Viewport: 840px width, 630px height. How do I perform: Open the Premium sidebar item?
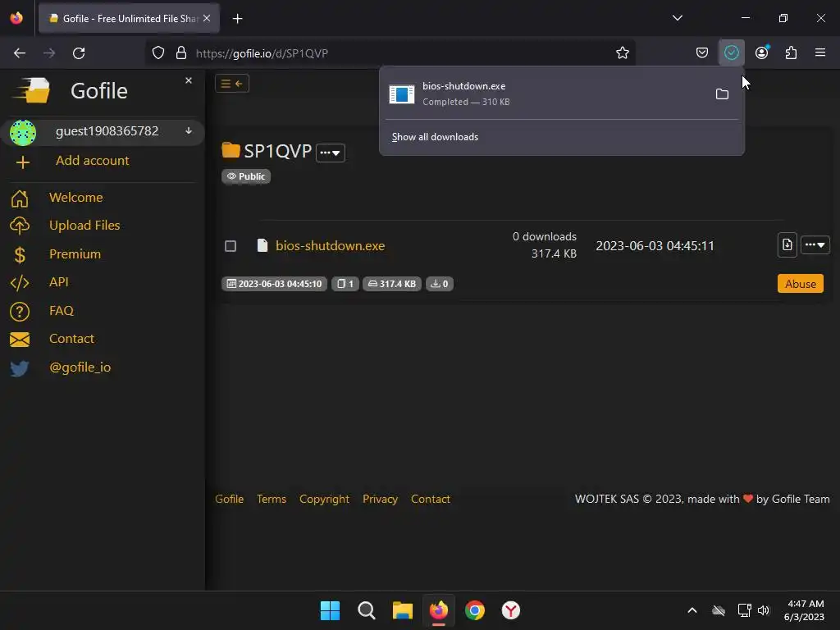75,254
